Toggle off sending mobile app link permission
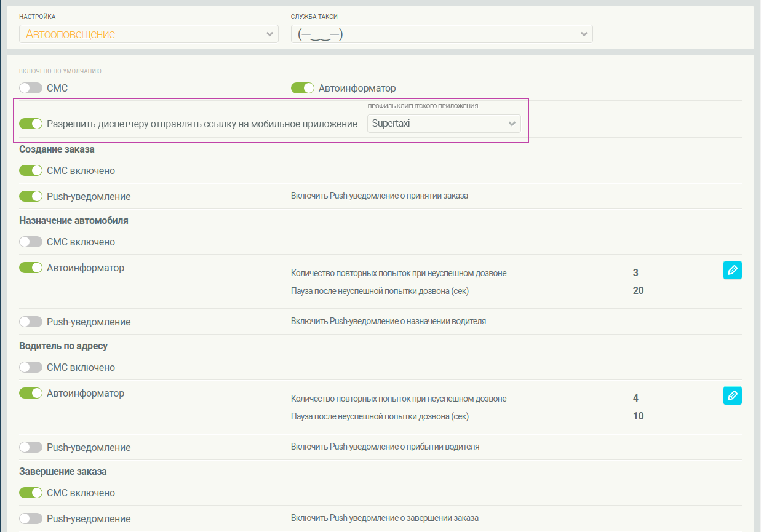The image size is (761, 532). click(31, 124)
